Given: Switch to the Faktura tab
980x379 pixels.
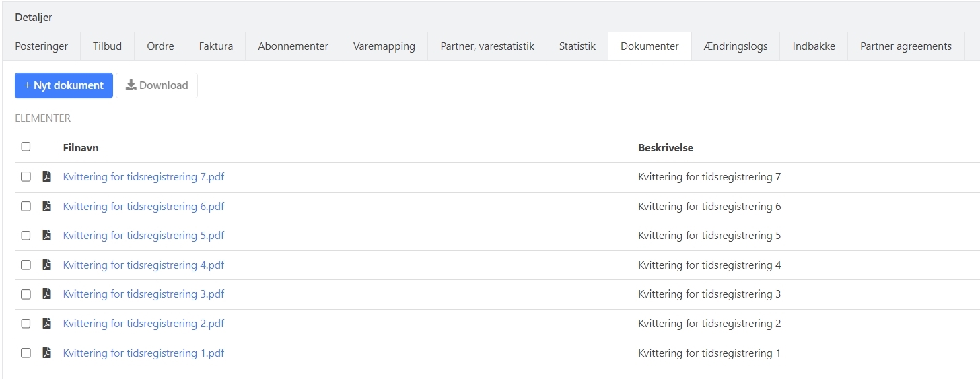Looking at the screenshot, I should pyautogui.click(x=216, y=46).
